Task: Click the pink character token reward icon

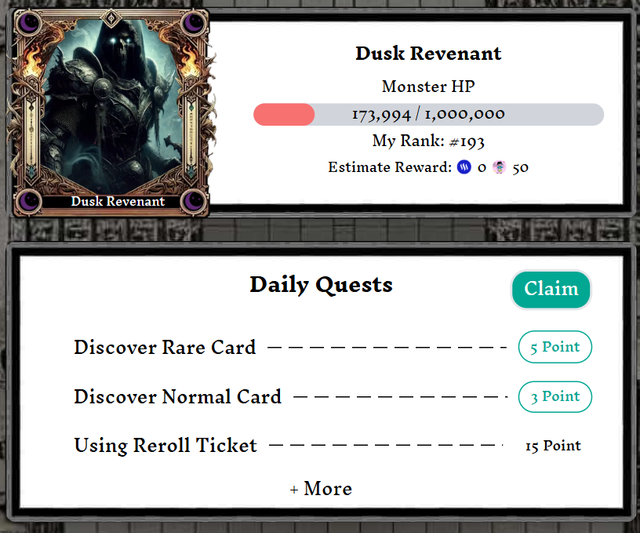Action: point(499,167)
